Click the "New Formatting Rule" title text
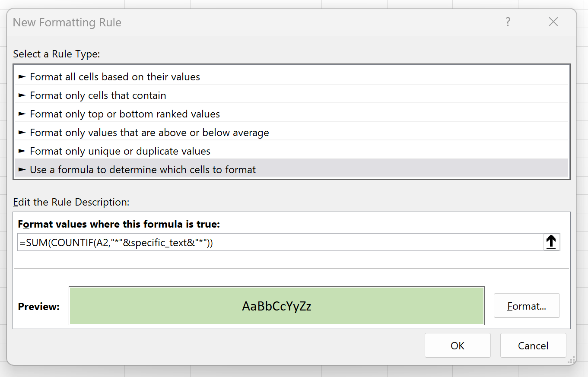The image size is (588, 377). pos(67,22)
